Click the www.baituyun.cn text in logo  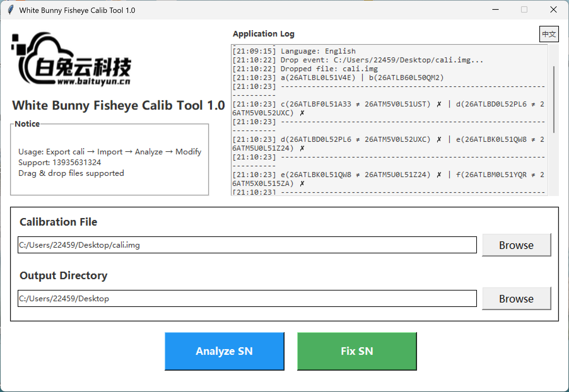pyautogui.click(x=94, y=82)
